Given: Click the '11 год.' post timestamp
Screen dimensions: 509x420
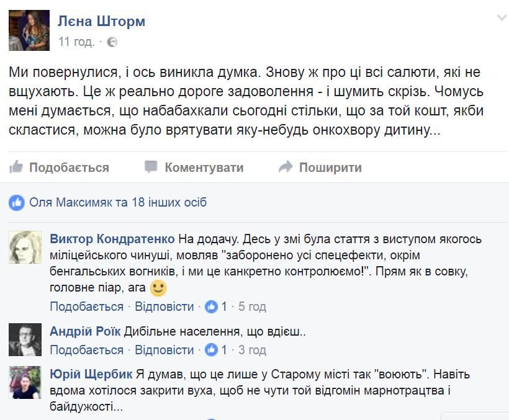Looking at the screenshot, I should click(76, 42).
